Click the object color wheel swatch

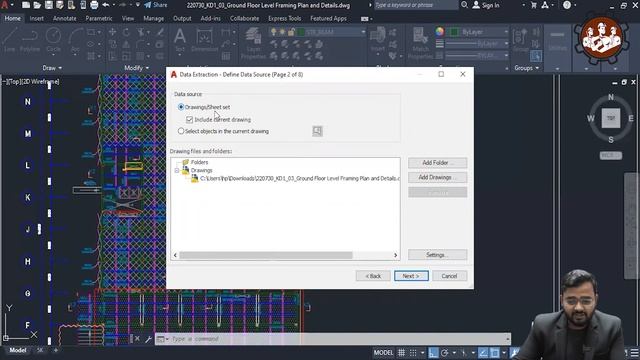point(440,31)
